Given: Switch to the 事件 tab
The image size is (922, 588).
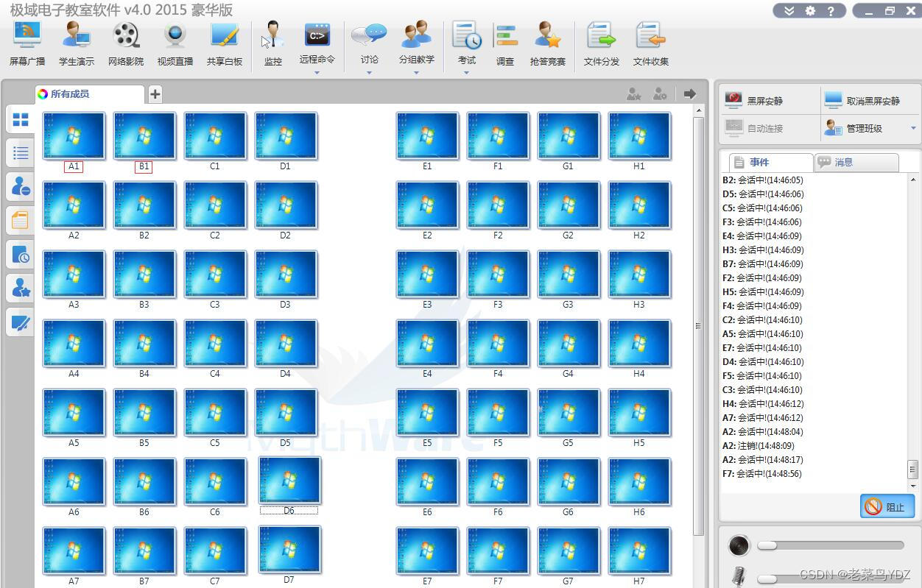Looking at the screenshot, I should [770, 162].
